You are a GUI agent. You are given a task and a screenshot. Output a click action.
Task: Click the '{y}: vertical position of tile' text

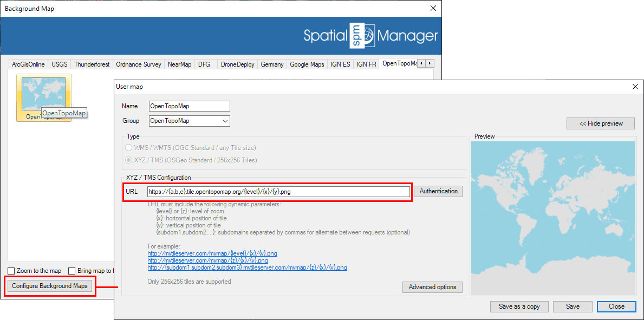pyautogui.click(x=188, y=225)
